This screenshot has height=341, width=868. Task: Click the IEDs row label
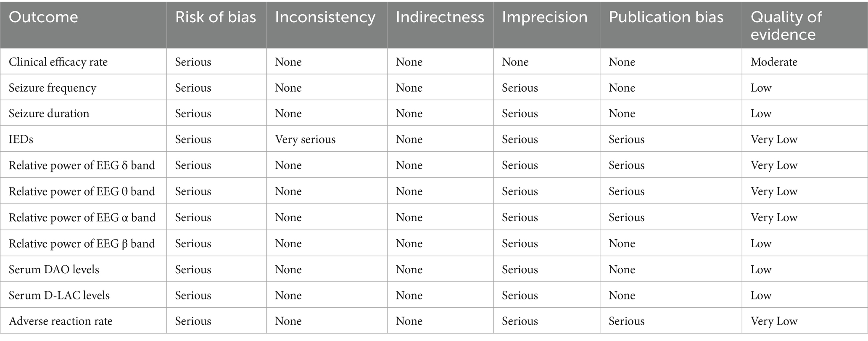click(x=21, y=140)
